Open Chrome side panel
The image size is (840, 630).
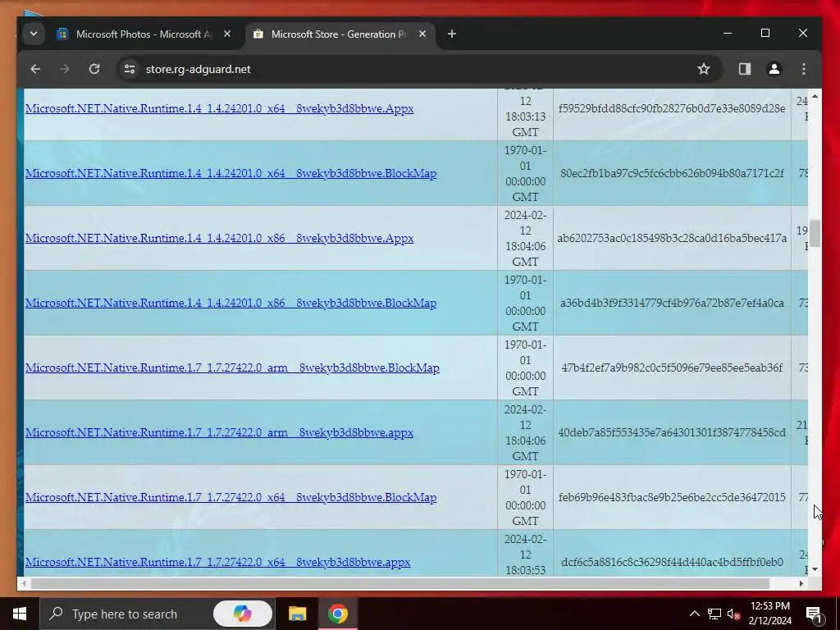click(745, 69)
